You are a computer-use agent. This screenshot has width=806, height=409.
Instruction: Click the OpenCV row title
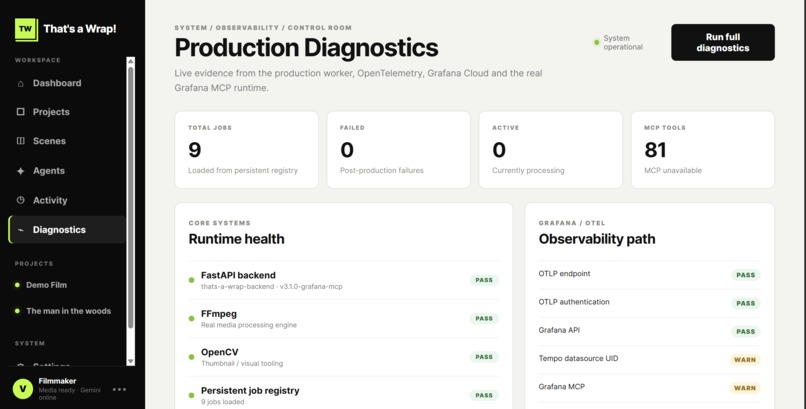pos(219,352)
